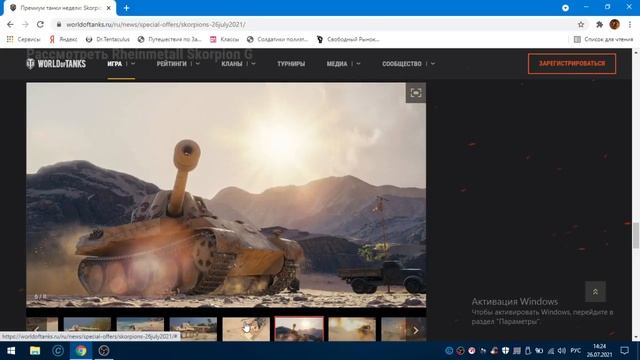Click the ЗАРЕГИСТРИРОВАТЬСЯ button
The width and height of the screenshot is (640, 360).
click(x=572, y=64)
